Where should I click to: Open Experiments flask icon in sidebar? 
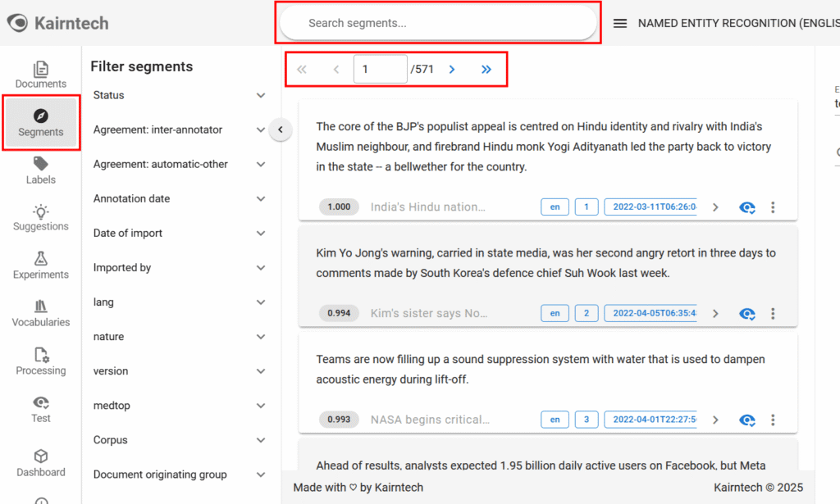[40, 266]
